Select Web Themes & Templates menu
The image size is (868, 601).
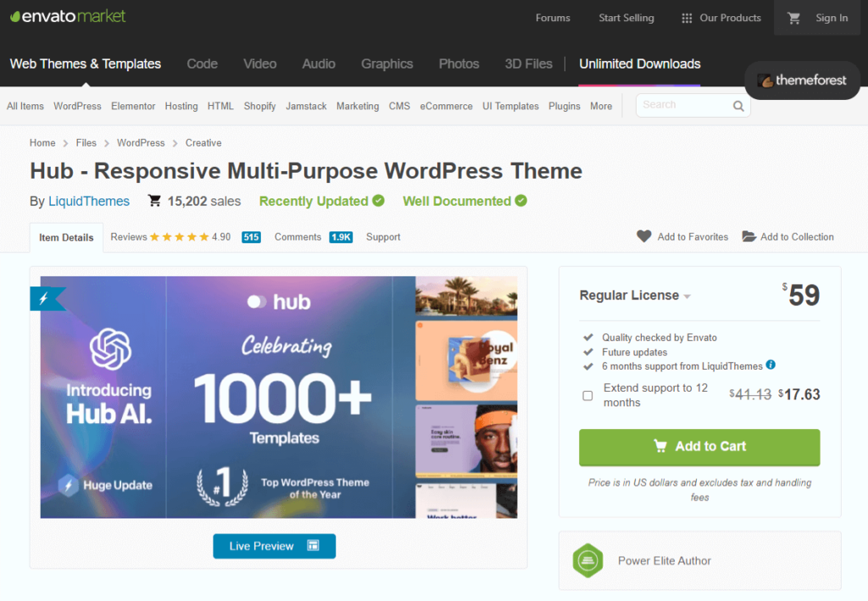click(86, 64)
